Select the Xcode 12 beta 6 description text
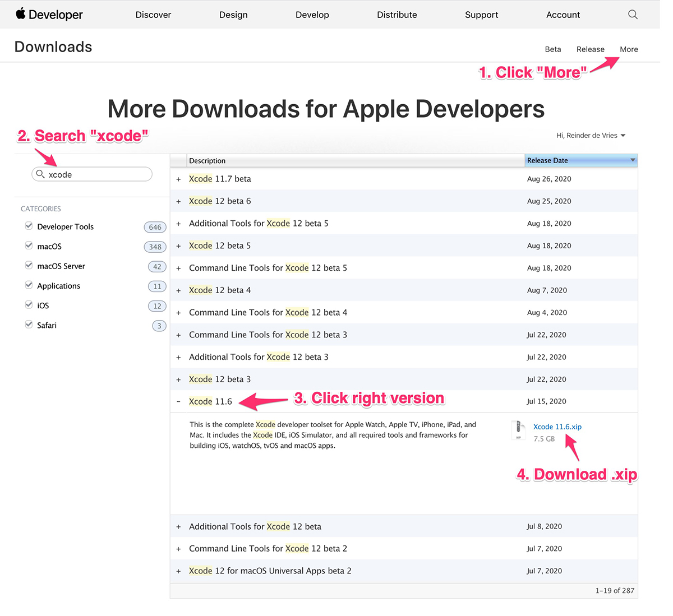Screen dimensions: 673x616 pyautogui.click(x=220, y=201)
